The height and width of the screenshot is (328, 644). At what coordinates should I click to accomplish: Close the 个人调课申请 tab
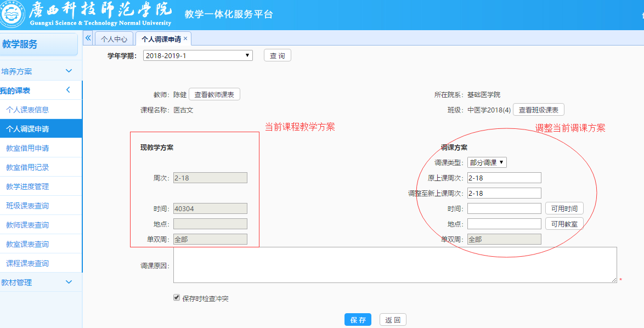click(185, 38)
